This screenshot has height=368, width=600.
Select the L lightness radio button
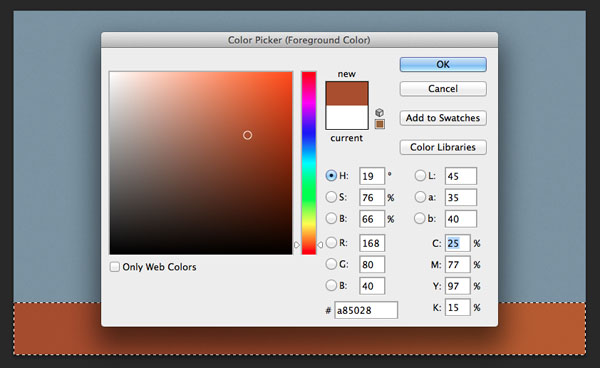420,176
